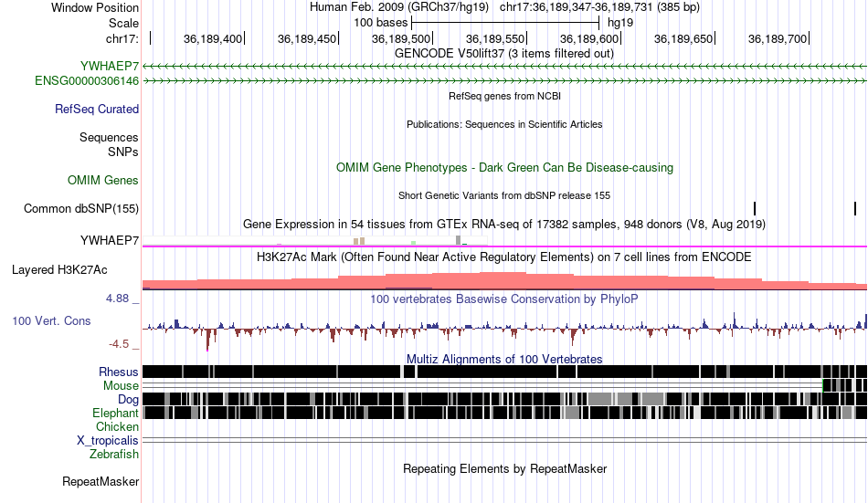
Task: Click the ENSG00000306146 gene label
Action: [x=87, y=80]
